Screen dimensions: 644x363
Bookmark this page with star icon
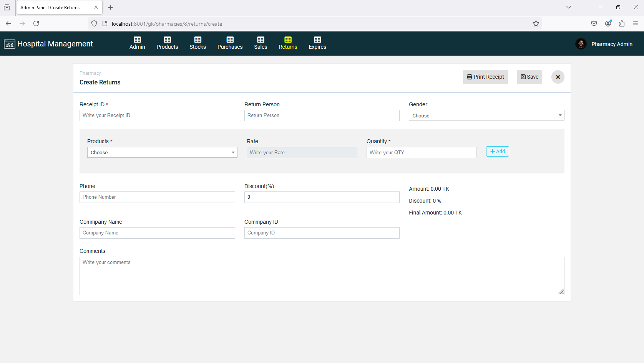[x=536, y=24]
